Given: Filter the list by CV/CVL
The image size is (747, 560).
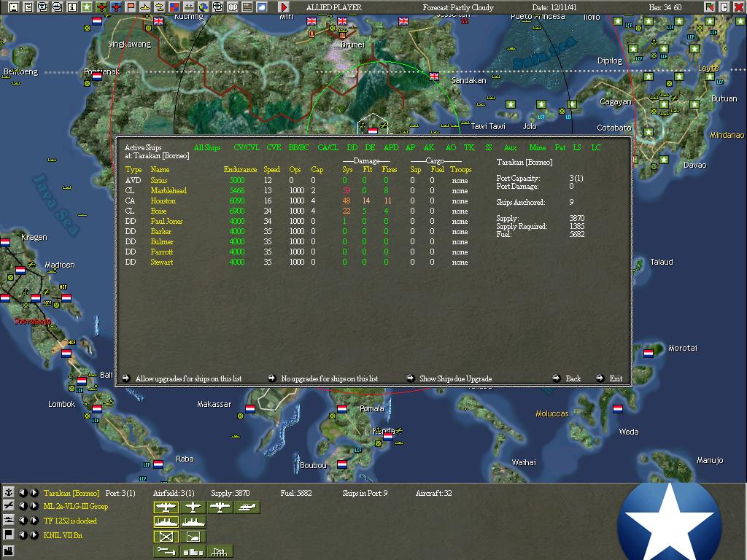Looking at the screenshot, I should click(247, 147).
